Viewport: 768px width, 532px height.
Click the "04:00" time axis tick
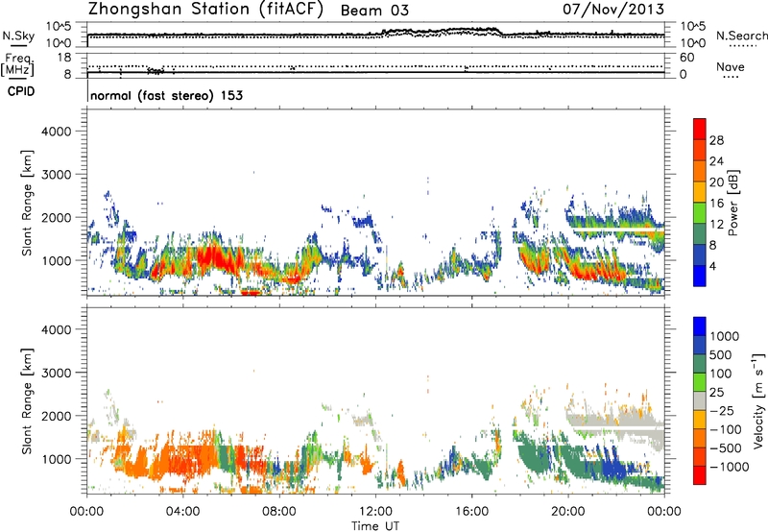pyautogui.click(x=182, y=512)
